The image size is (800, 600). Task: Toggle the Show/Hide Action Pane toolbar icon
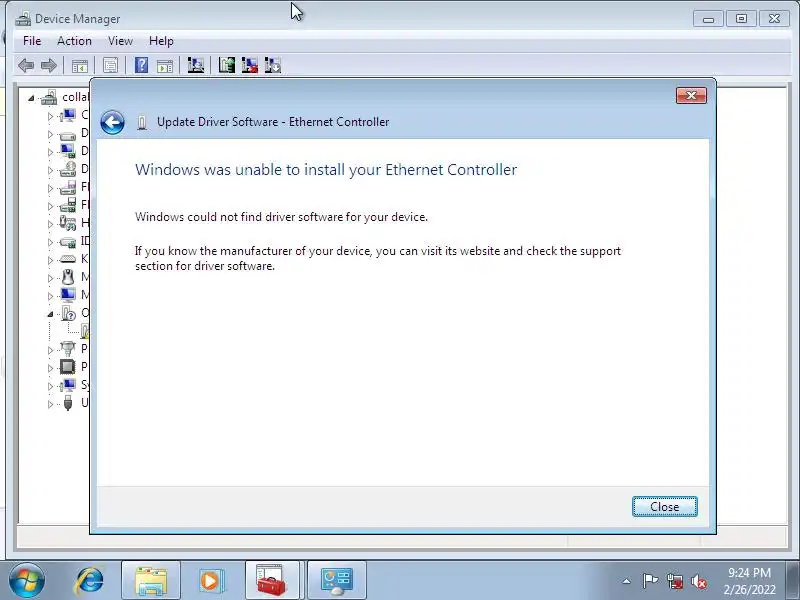click(x=164, y=66)
